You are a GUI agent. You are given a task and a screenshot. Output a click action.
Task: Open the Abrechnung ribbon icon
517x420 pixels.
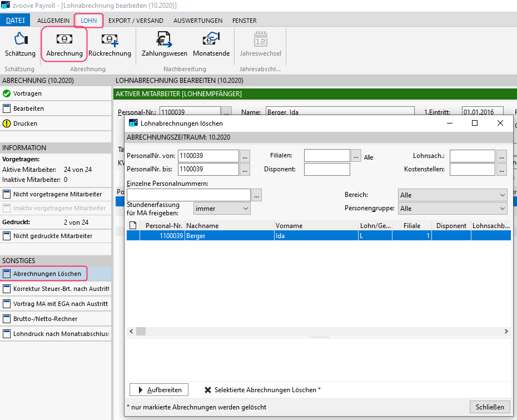(x=64, y=39)
